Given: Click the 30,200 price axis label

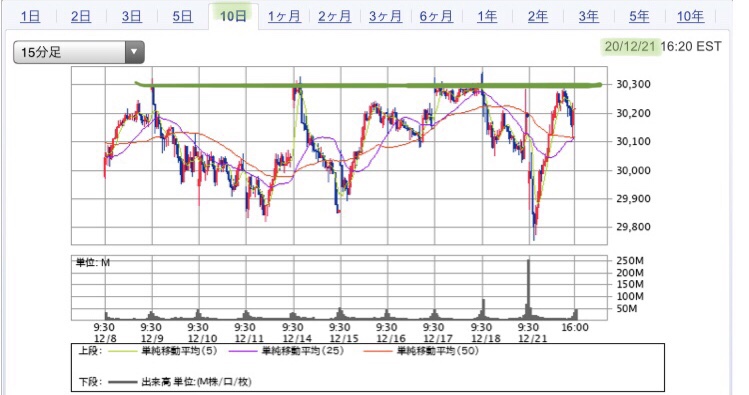Looking at the screenshot, I should [633, 113].
